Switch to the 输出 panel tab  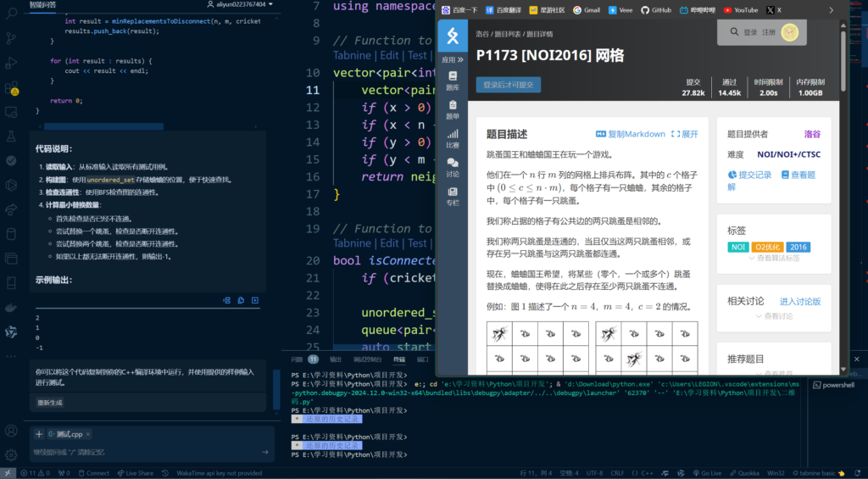tap(336, 359)
